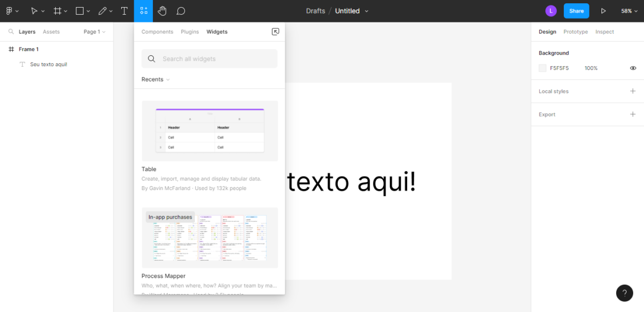This screenshot has height=312, width=644.
Task: Select the Hand tool
Action: tap(162, 11)
